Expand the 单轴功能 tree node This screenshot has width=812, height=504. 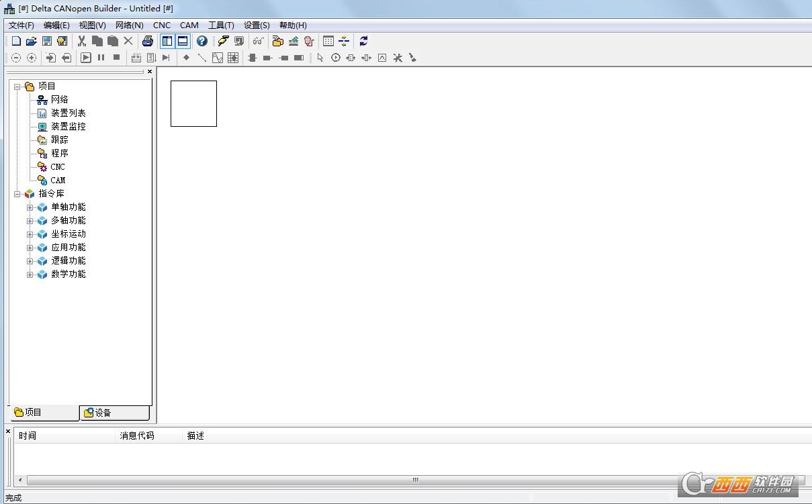(x=30, y=207)
